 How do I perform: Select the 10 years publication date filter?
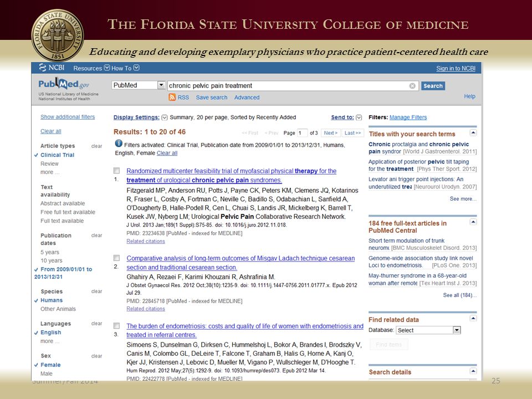tap(51, 260)
